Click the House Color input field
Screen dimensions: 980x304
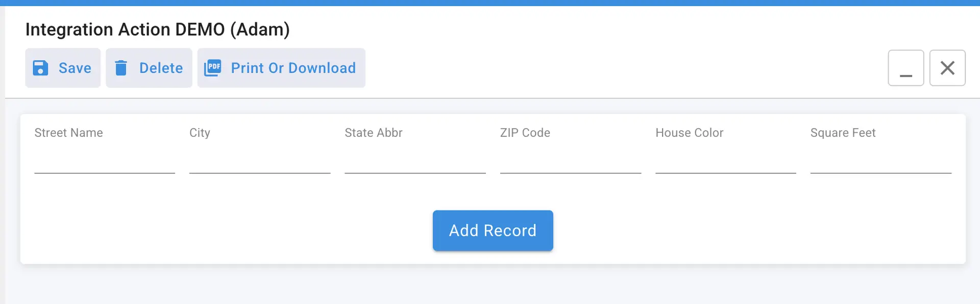tap(725, 169)
